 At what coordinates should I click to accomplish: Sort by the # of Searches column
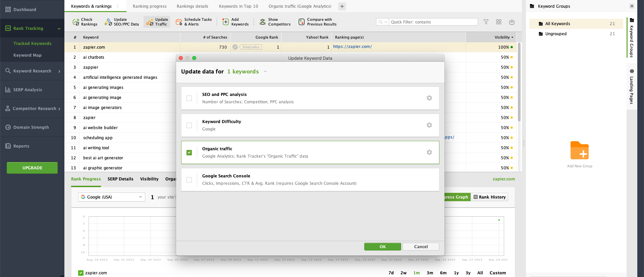(x=205, y=37)
